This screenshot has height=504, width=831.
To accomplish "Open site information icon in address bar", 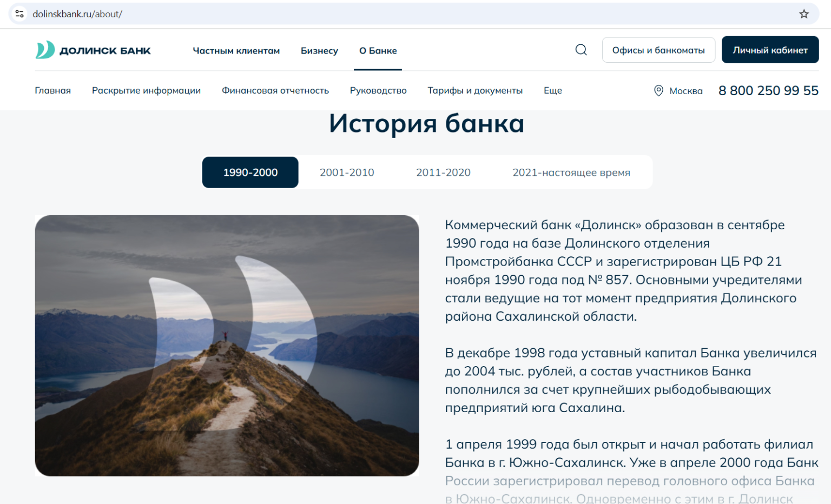I will 19,14.
